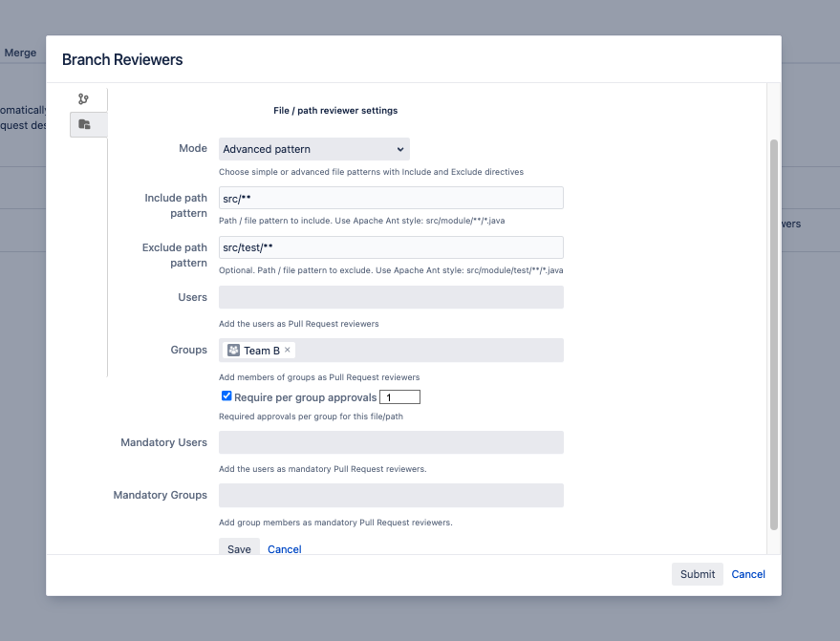840x641 pixels.
Task: Focus the Mandatory Users field
Action: click(391, 442)
